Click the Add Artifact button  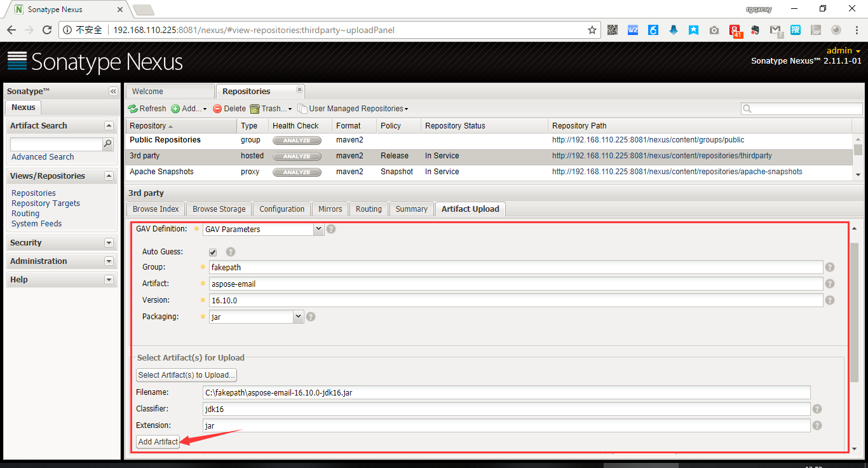[x=158, y=442]
